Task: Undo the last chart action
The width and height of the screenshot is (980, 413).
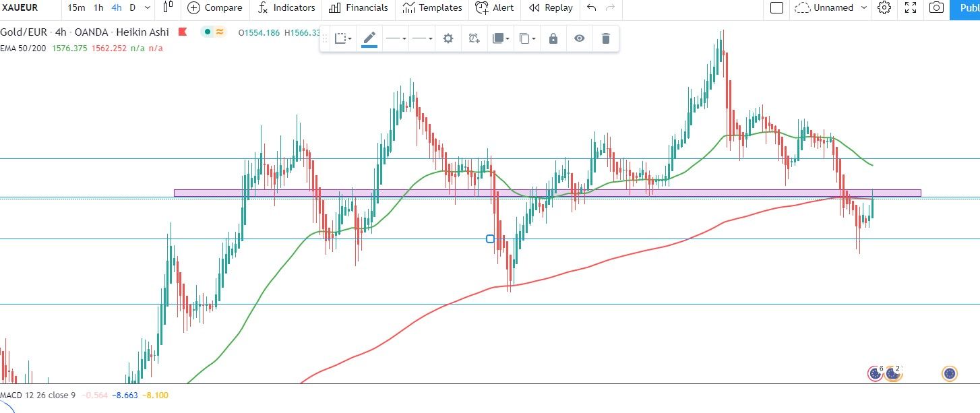Action: coord(592,8)
